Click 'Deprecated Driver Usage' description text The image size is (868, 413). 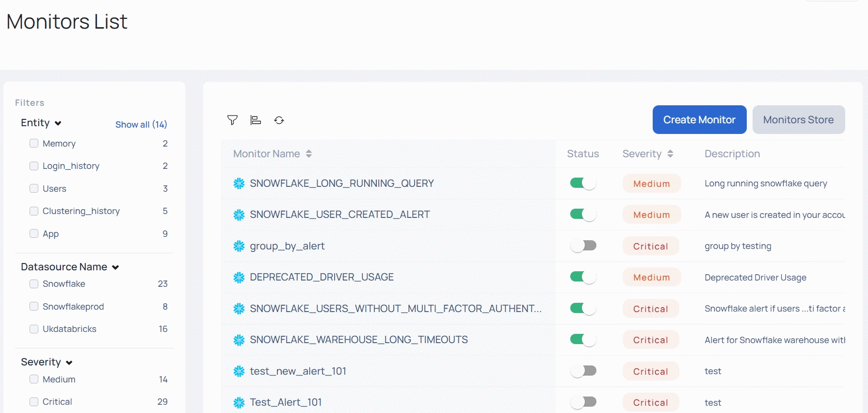pos(755,278)
